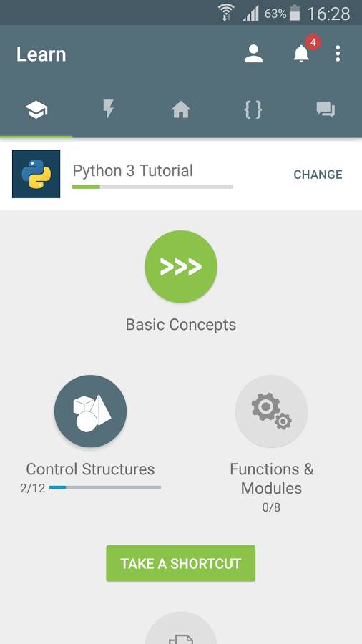The height and width of the screenshot is (644, 362).
Task: Open the three-dot overflow menu
Action: pos(338,54)
